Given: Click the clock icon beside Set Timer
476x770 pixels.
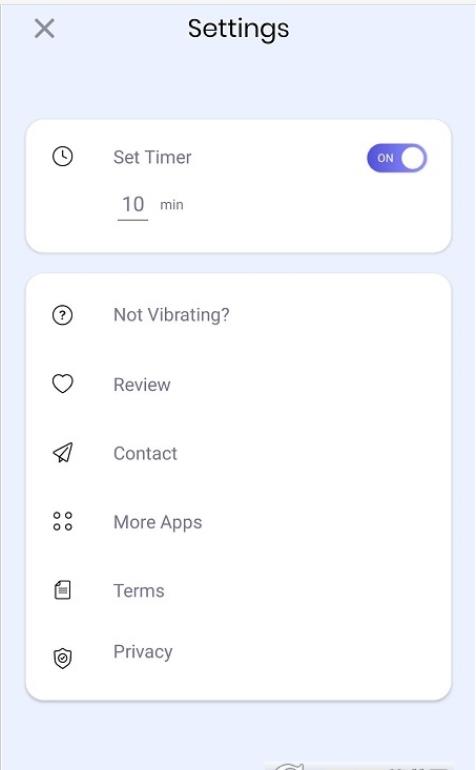Looking at the screenshot, I should point(62,157).
